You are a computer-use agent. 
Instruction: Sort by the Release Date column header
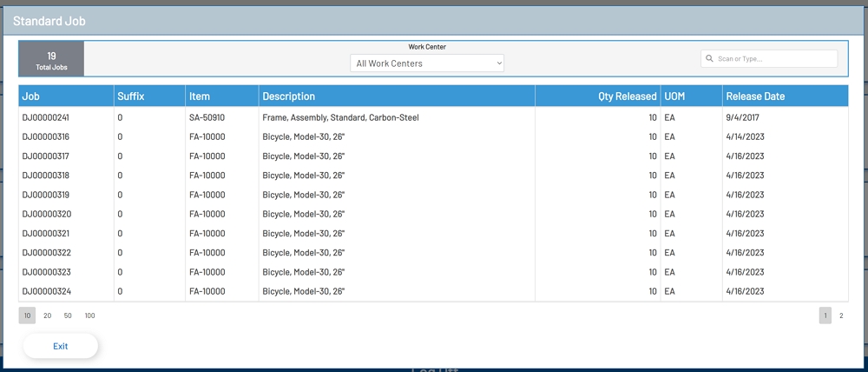tap(755, 96)
